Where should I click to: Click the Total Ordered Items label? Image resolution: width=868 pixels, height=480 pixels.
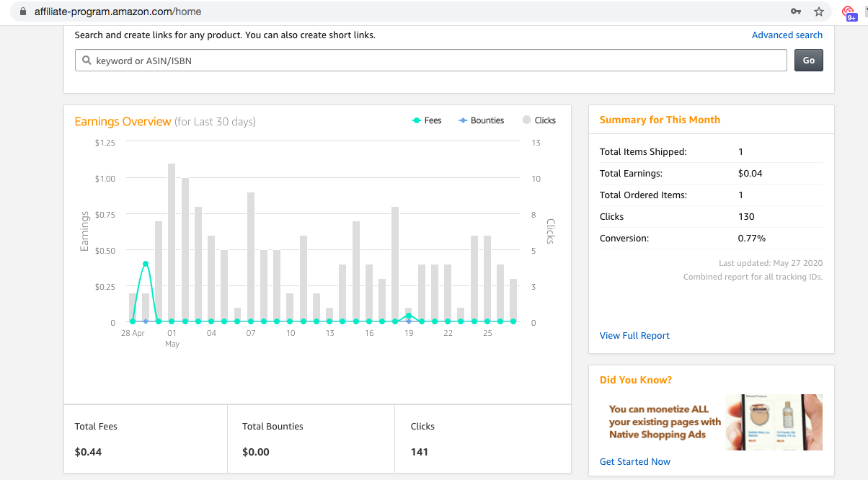click(x=643, y=195)
